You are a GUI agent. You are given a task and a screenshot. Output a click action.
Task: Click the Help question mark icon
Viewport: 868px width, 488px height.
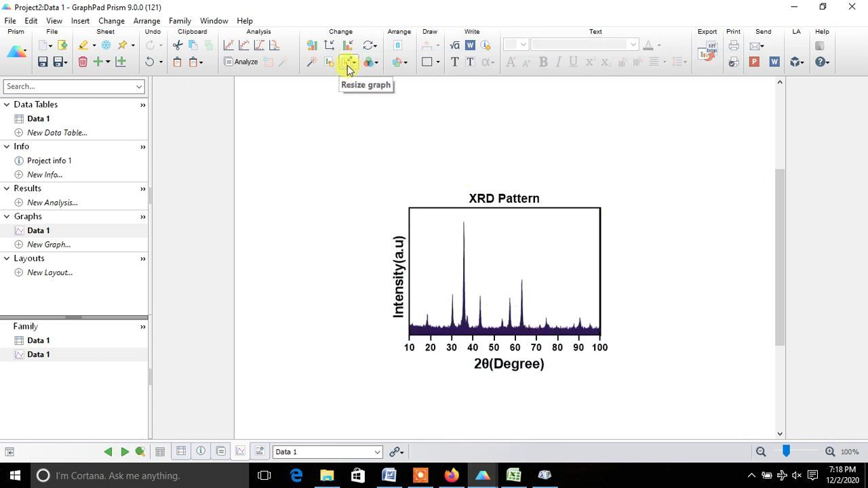(x=820, y=62)
